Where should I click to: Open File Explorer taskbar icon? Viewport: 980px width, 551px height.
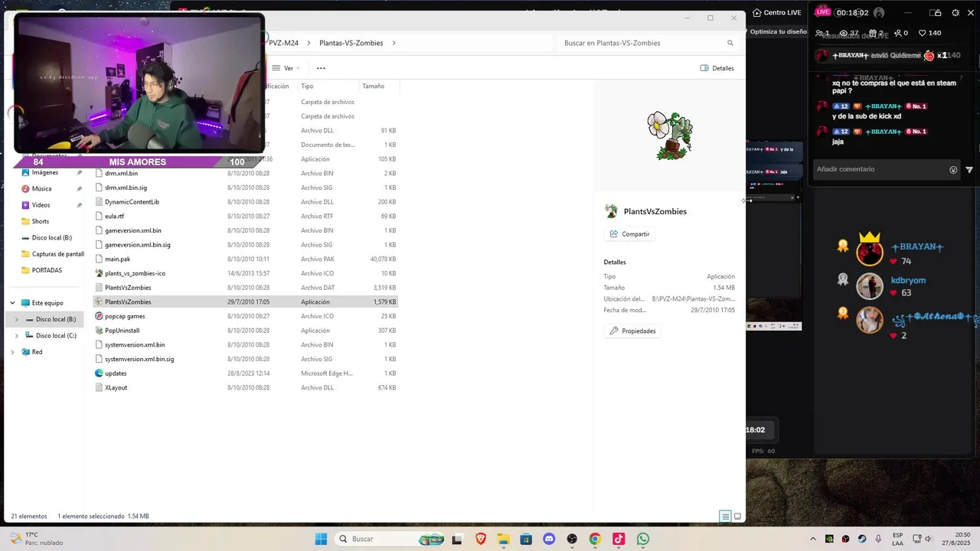tap(503, 539)
